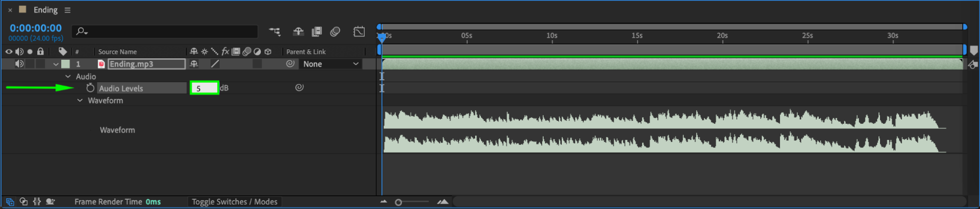Expand or collapse the Layer Switches pane
This screenshot has height=209, width=980.
pos(10,202)
